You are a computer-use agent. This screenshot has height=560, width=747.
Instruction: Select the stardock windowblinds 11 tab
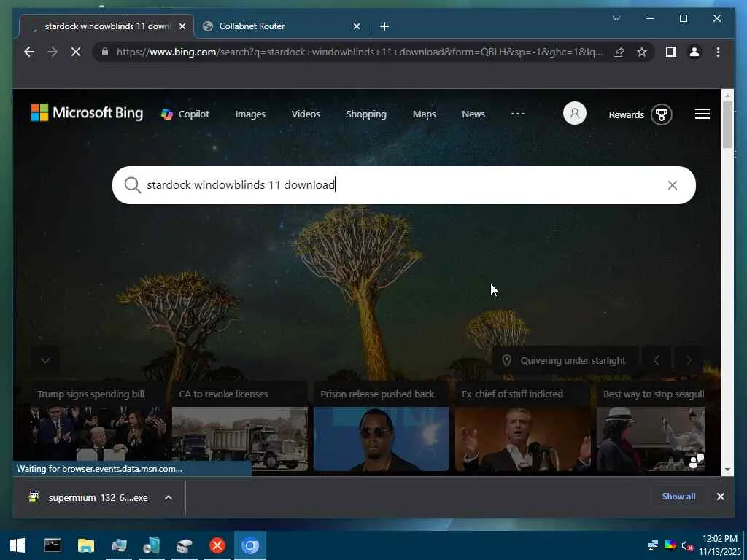(106, 26)
